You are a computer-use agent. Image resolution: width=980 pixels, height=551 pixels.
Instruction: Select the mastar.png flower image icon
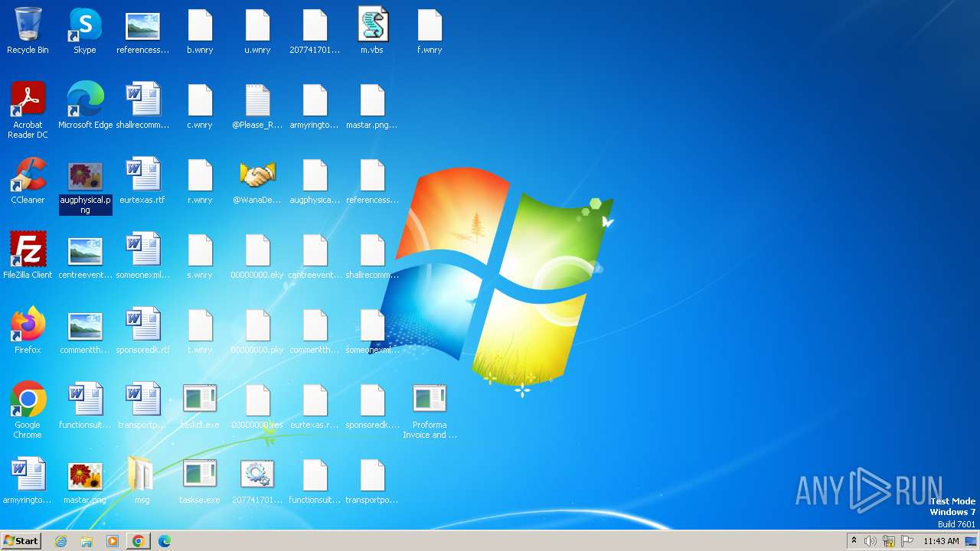85,481
